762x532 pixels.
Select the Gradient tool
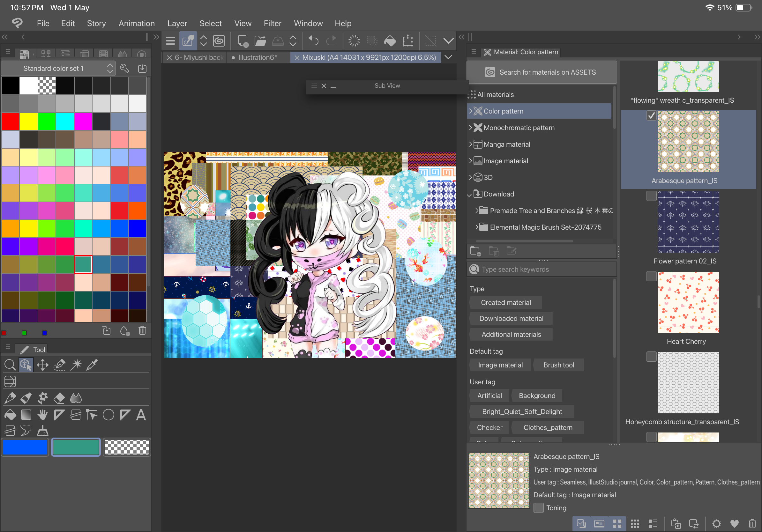pos(26,415)
